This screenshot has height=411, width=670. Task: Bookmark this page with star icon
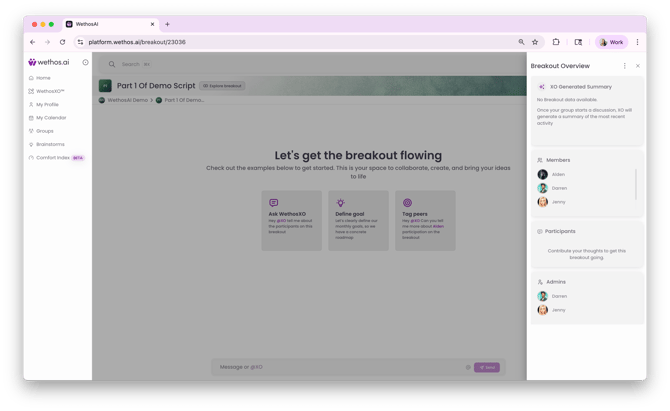coord(535,42)
